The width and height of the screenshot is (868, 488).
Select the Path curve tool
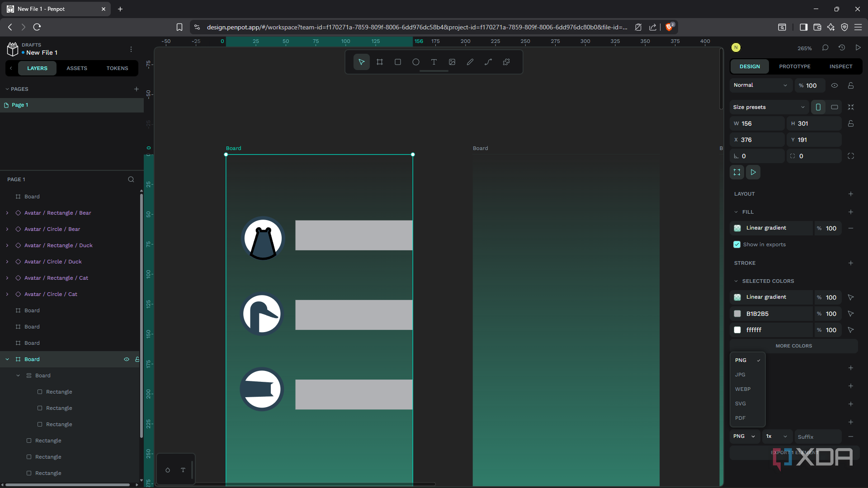[488, 62]
